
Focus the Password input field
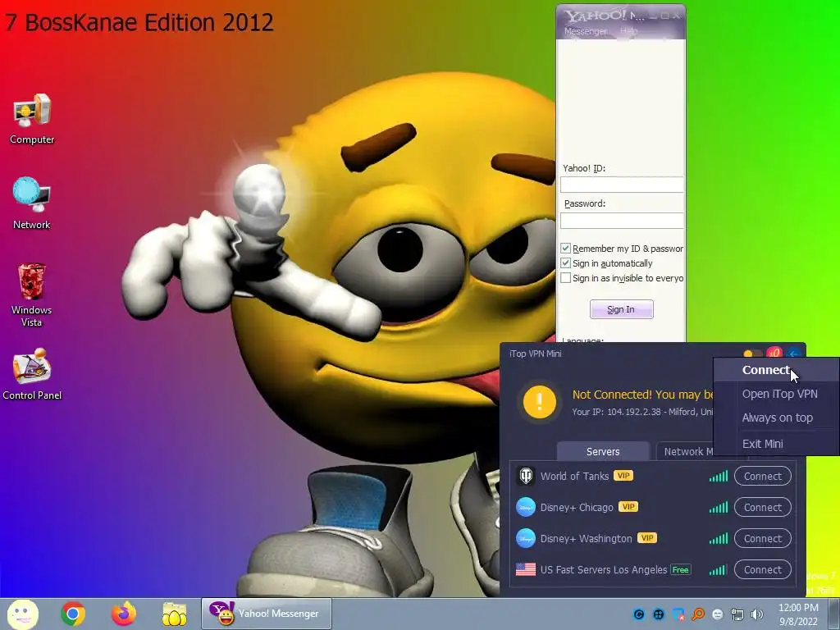tap(622, 220)
